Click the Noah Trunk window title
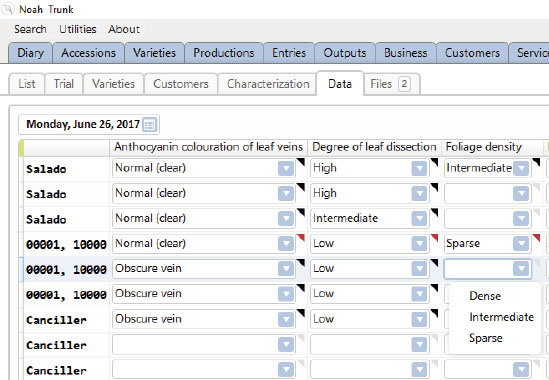 pyautogui.click(x=46, y=9)
